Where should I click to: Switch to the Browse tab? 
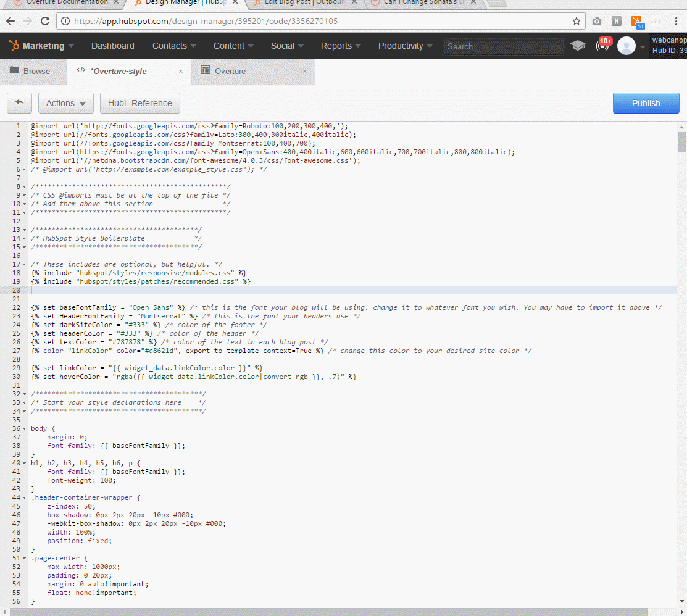[33, 72]
